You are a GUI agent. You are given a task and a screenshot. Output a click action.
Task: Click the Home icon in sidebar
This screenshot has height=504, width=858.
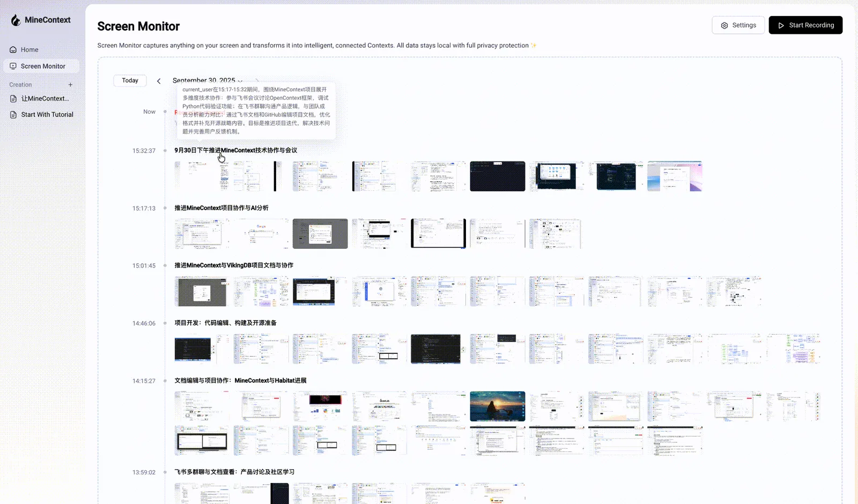coord(13,49)
